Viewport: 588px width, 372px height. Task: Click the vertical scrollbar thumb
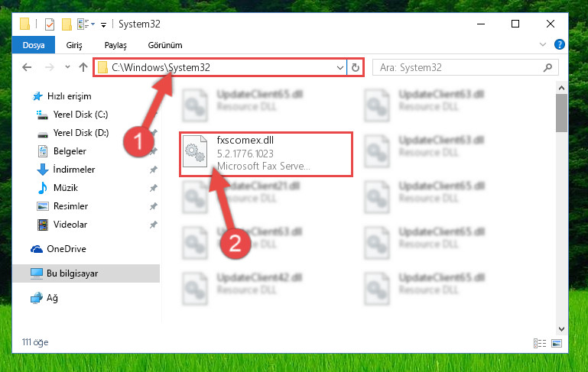pyautogui.click(x=561, y=113)
